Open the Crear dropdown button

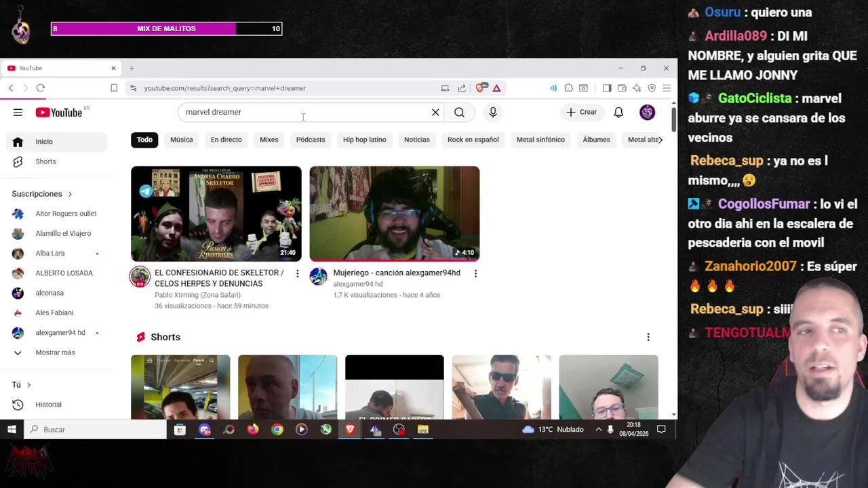coord(582,113)
